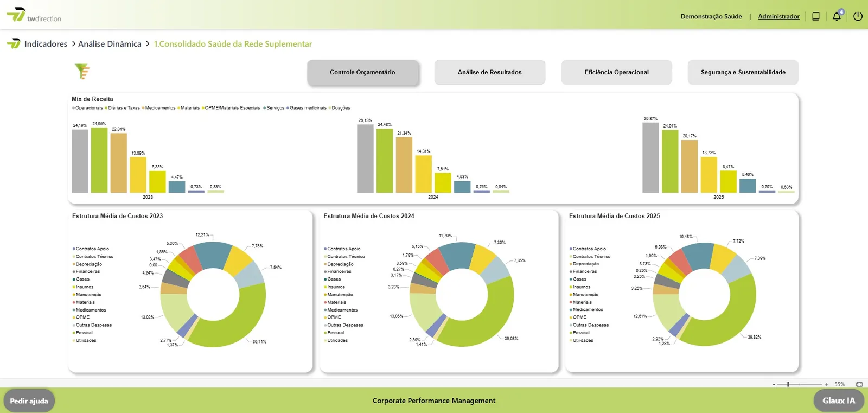Select Operacionais in the Mix de Receita legend
Viewport: 868px width, 413px height.
[87, 108]
